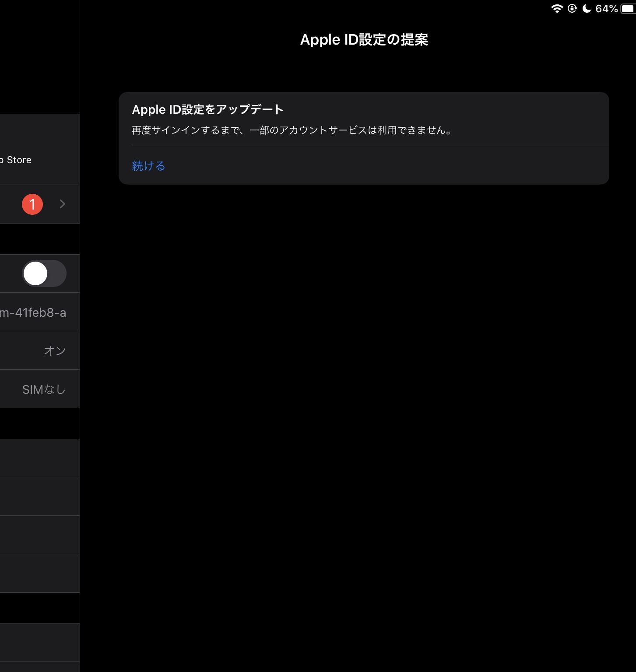Viewport: 636px width, 672px height.
Task: Click the red notification badge showing 1
Action: click(32, 204)
